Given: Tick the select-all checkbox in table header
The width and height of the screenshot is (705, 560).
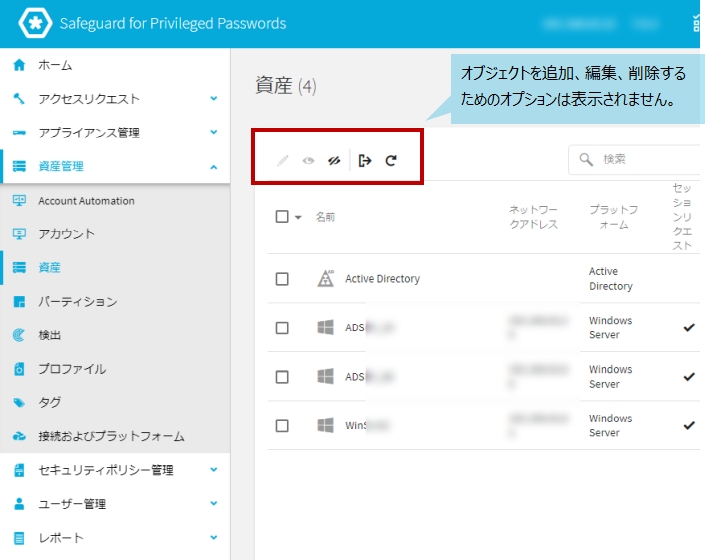Looking at the screenshot, I should point(282,217).
